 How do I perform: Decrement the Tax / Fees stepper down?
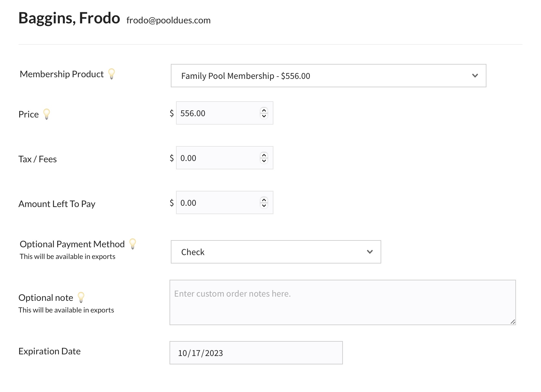[x=264, y=161]
